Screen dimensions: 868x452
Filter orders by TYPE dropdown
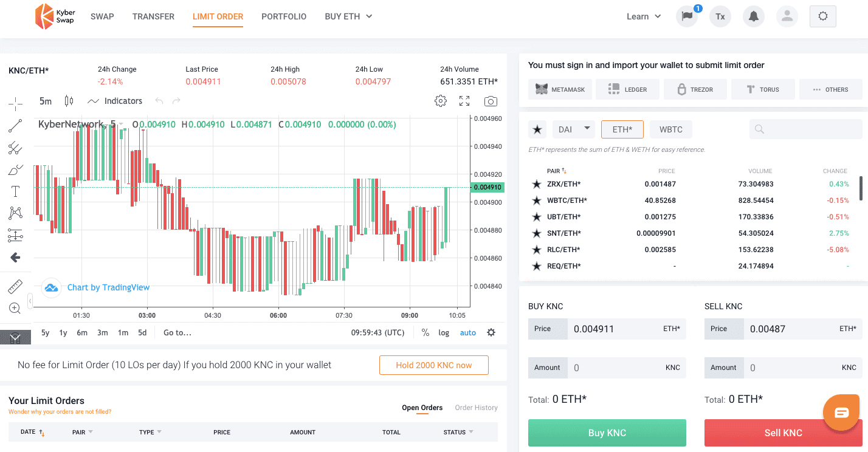point(151,432)
